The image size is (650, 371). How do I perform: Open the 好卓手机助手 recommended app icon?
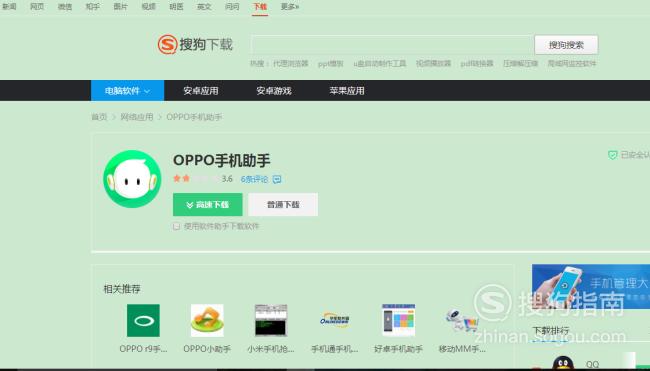tap(398, 320)
